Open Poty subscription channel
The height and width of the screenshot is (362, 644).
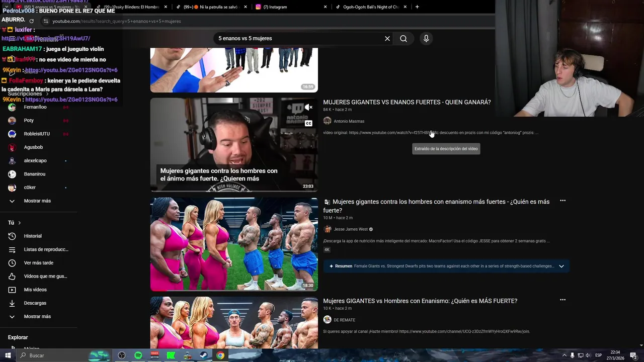[x=29, y=120]
